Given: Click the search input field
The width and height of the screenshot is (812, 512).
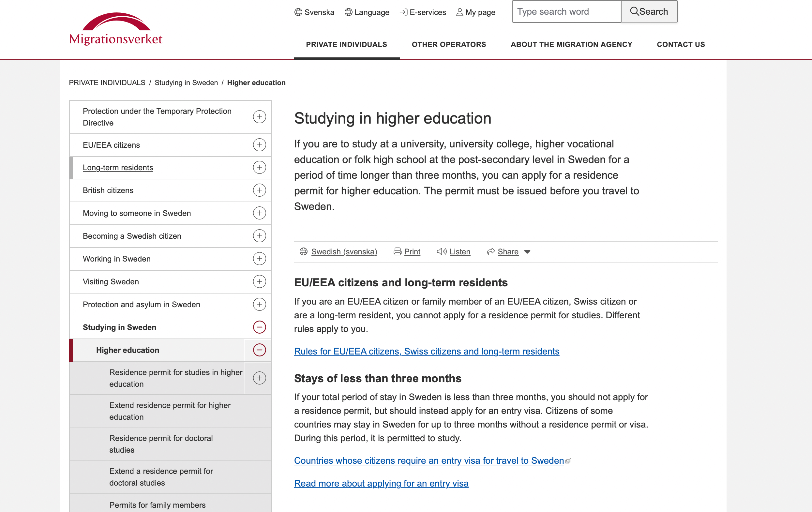Looking at the screenshot, I should (565, 11).
